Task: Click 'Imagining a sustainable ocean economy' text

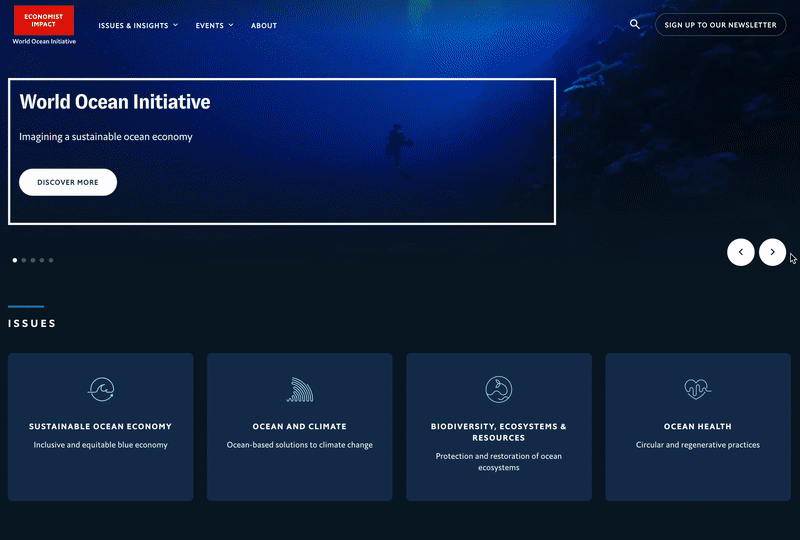Action: tap(106, 137)
